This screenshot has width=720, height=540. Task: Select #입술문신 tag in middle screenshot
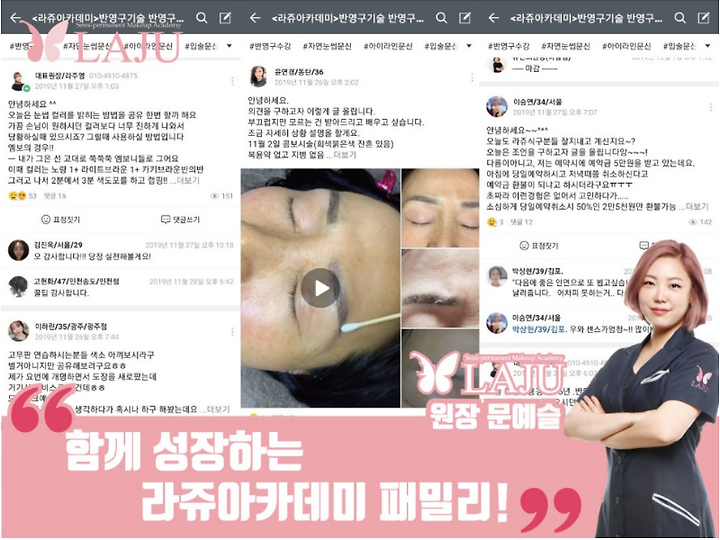441,46
